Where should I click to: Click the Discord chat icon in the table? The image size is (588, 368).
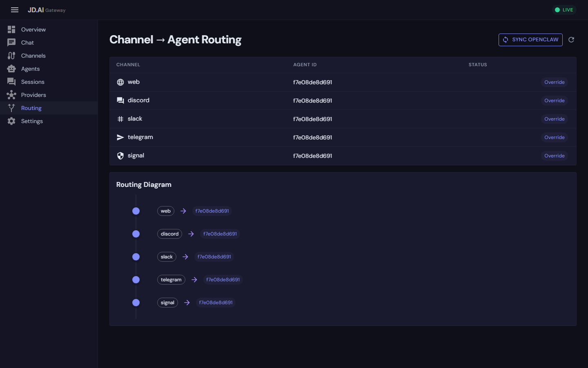120,100
